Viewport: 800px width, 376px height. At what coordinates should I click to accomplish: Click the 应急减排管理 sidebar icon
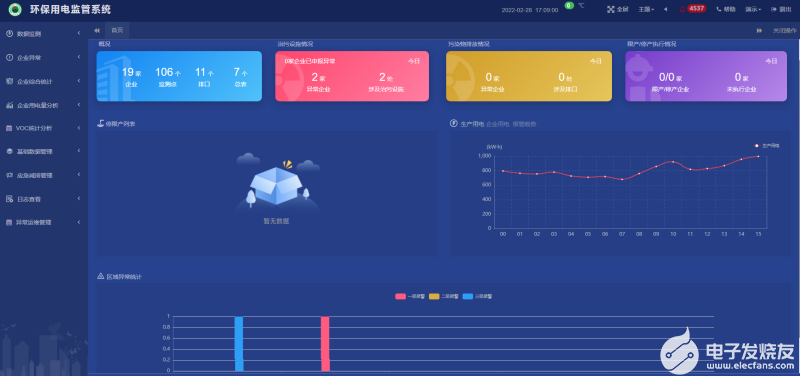(9, 175)
